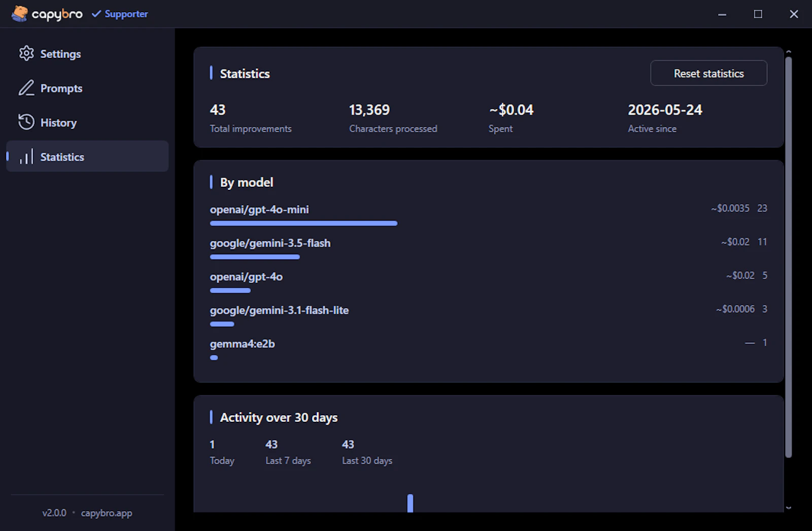Screen dimensions: 812x531
Task: Click the 2026-05-24 Active since date
Action: tap(665, 110)
